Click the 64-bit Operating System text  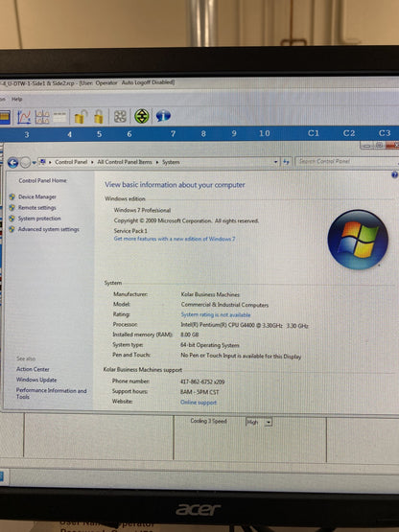click(210, 345)
